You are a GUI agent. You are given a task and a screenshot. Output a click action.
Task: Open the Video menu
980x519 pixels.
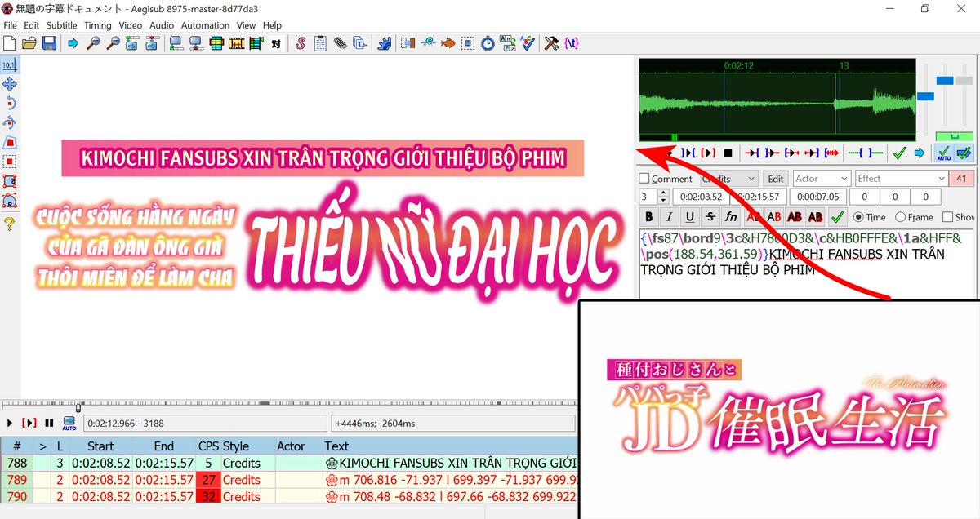point(131,25)
